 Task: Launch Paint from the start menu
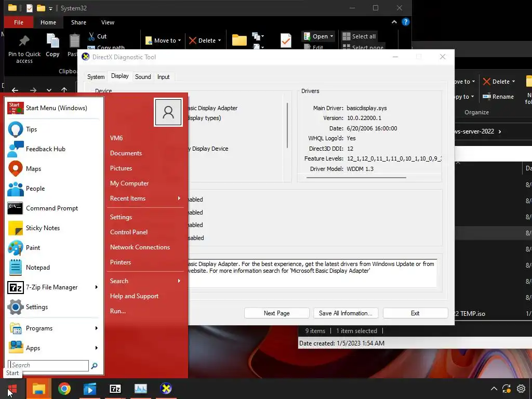[x=54, y=248]
